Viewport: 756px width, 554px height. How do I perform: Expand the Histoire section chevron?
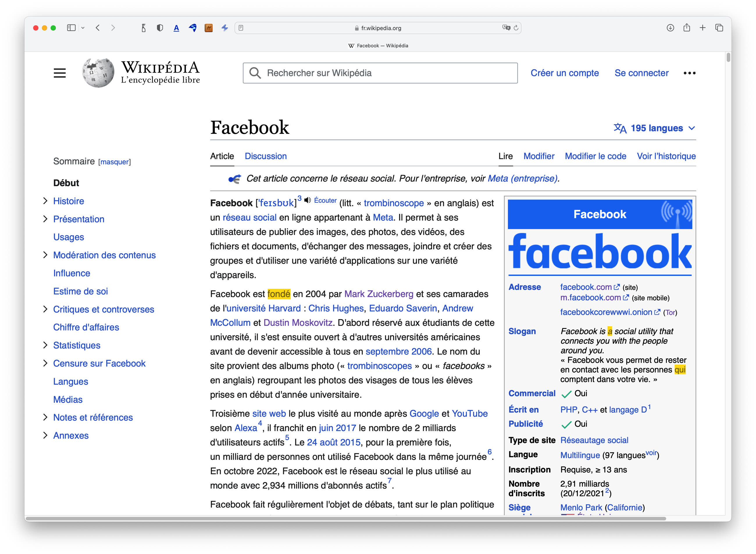click(x=46, y=201)
